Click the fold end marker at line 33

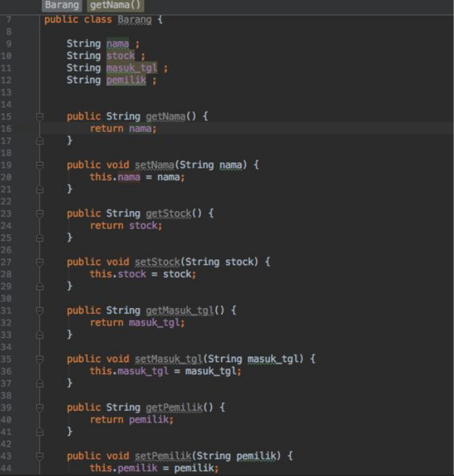pyautogui.click(x=40, y=335)
